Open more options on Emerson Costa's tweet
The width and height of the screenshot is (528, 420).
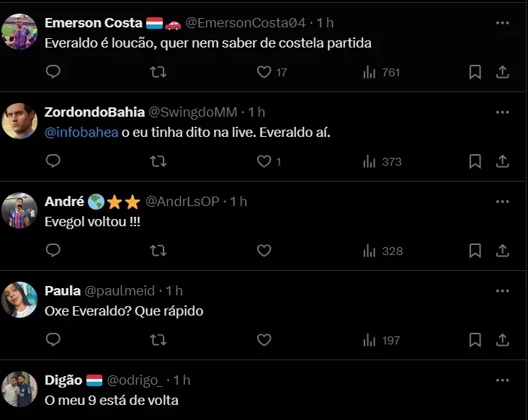point(503,23)
